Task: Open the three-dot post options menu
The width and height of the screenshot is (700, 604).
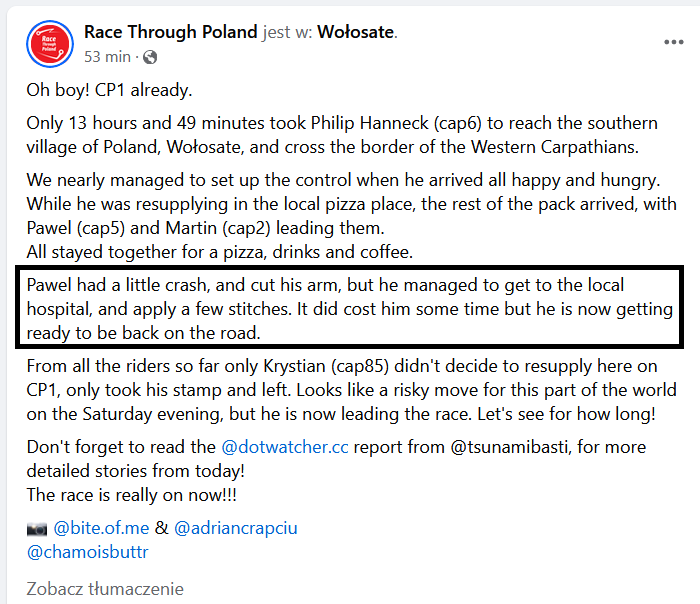Action: pyautogui.click(x=674, y=42)
